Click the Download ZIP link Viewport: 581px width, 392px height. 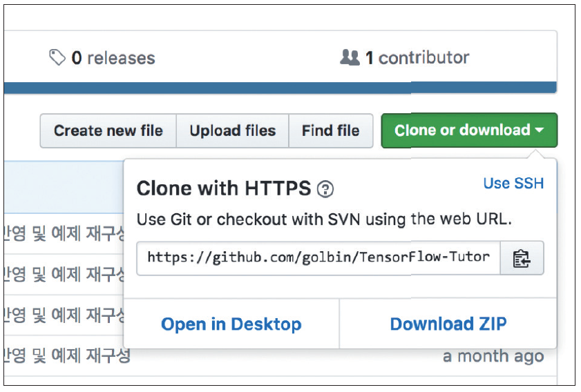coord(448,324)
